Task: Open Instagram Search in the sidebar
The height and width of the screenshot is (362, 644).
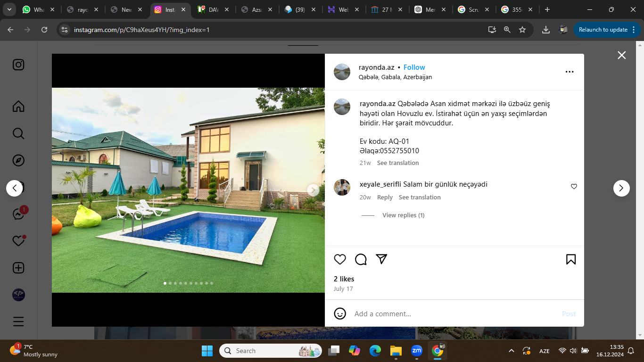Action: (x=18, y=134)
